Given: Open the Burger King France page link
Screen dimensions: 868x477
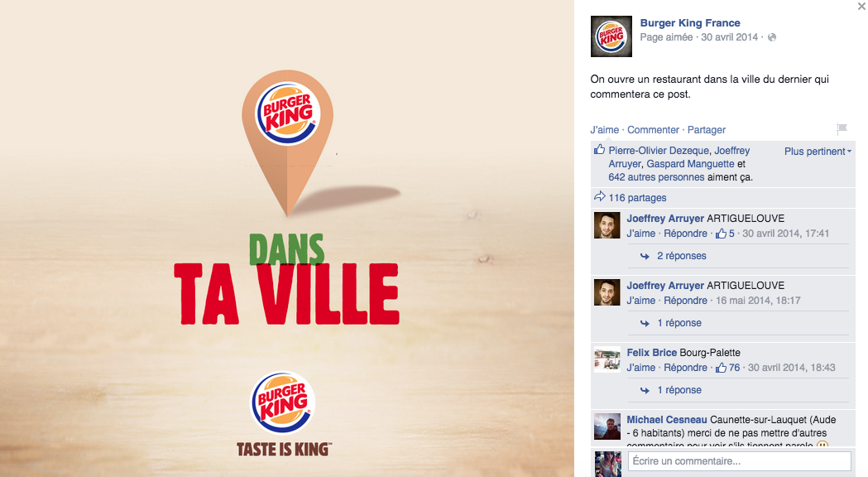Looking at the screenshot, I should tap(690, 22).
